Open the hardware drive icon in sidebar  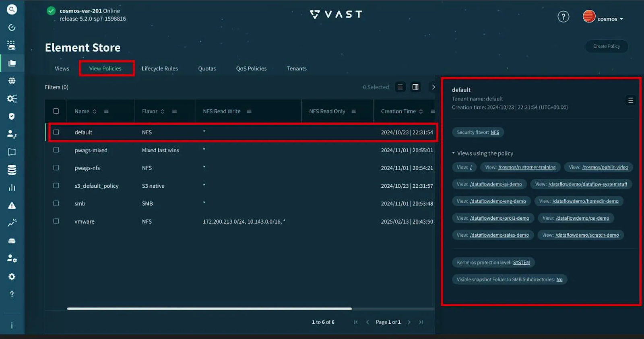(x=12, y=241)
